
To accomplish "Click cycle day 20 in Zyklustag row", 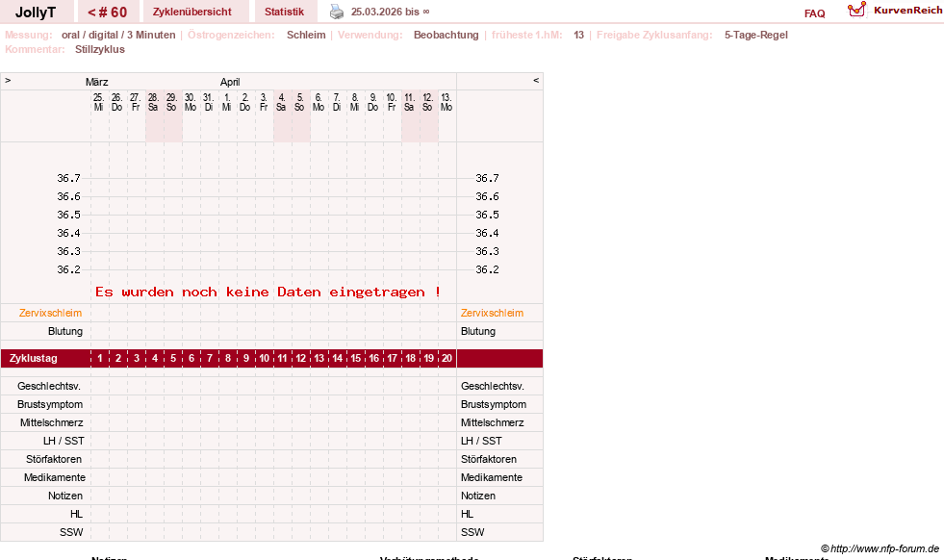I will [446, 358].
